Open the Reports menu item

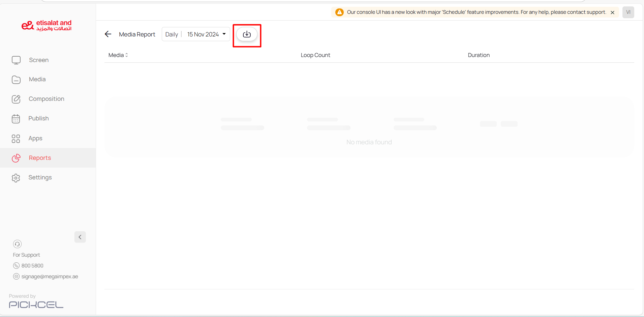[x=40, y=158]
